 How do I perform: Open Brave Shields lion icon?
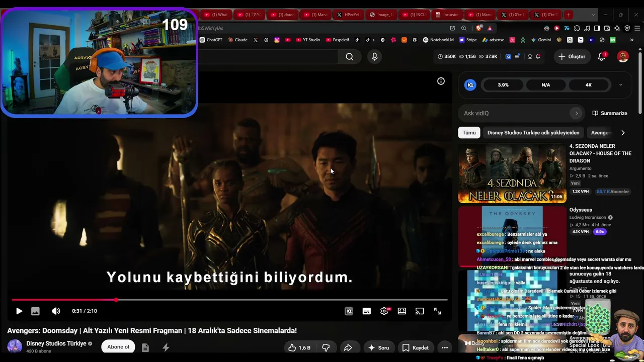point(479,28)
